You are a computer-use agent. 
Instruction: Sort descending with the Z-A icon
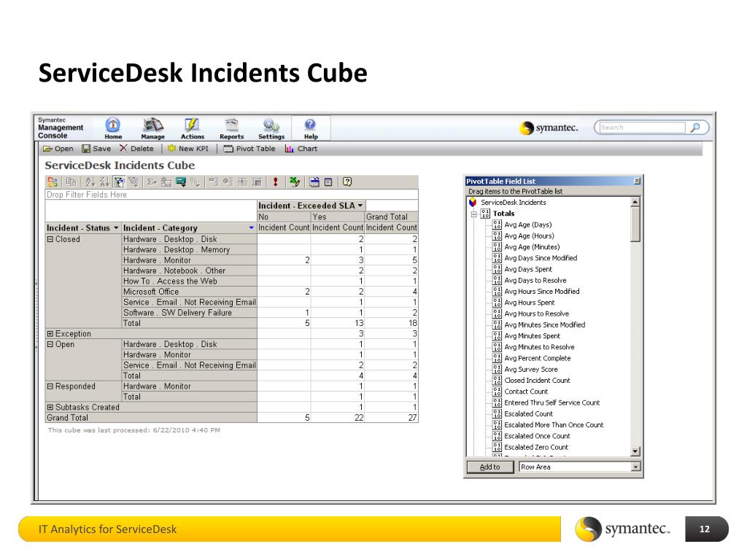tap(105, 182)
